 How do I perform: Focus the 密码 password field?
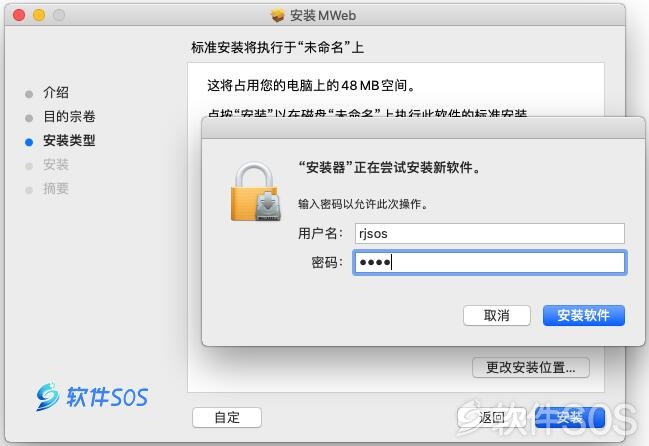tap(490, 262)
